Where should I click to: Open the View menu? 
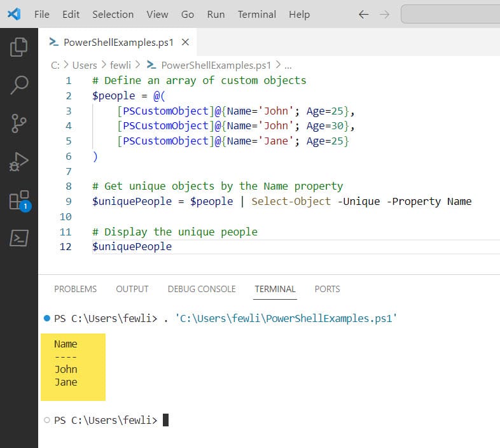pyautogui.click(x=157, y=15)
